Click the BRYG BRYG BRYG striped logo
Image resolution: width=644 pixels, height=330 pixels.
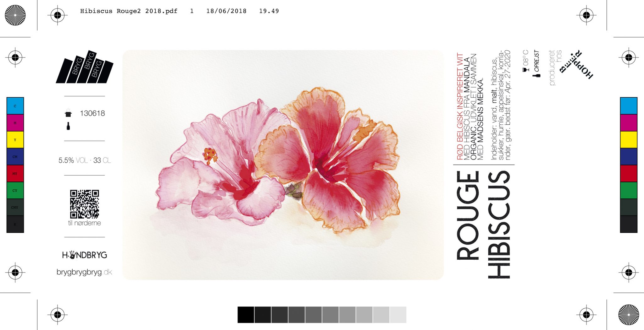[85, 68]
